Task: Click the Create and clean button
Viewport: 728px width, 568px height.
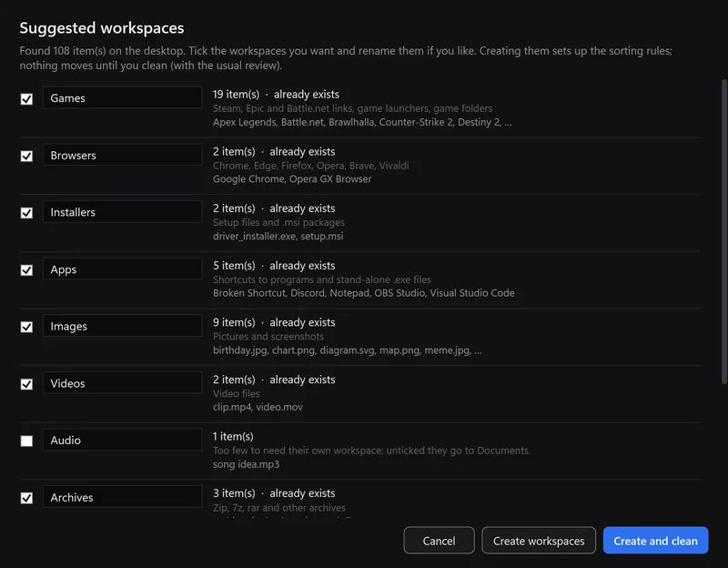Action: (655, 541)
